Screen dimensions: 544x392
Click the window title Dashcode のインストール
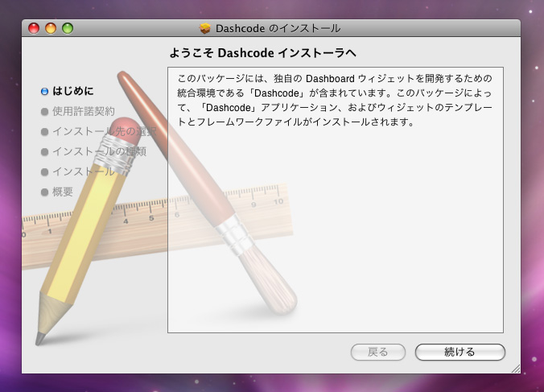(278, 28)
